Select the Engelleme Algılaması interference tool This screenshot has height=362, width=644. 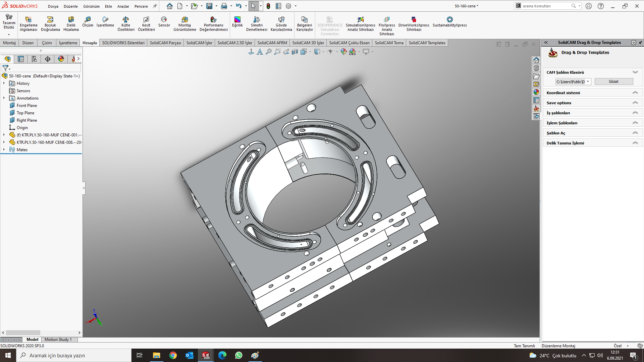tap(29, 24)
